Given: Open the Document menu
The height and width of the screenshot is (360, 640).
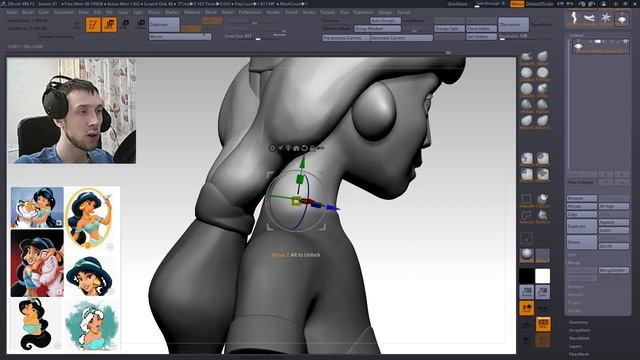Looking at the screenshot, I should coord(64,12).
